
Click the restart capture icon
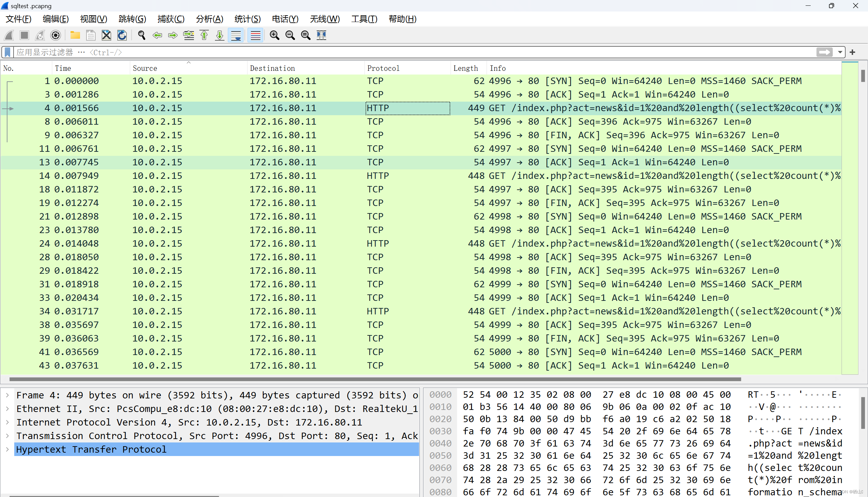40,35
